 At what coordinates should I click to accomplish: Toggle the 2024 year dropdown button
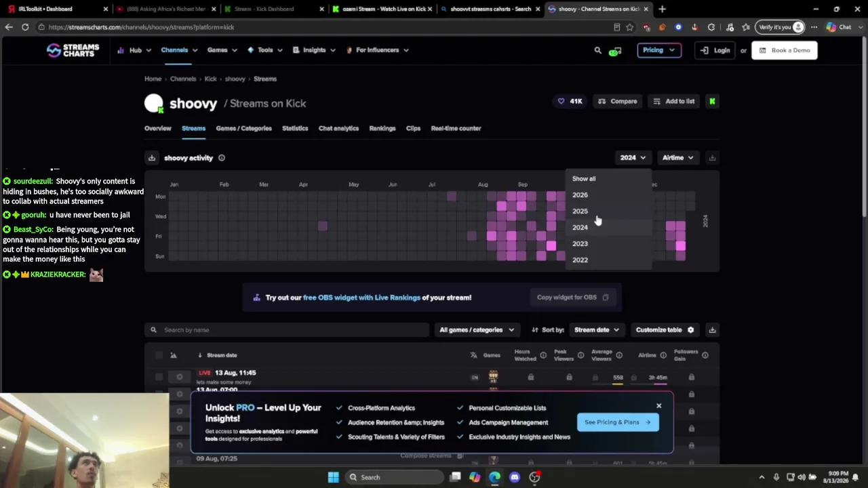tap(632, 158)
